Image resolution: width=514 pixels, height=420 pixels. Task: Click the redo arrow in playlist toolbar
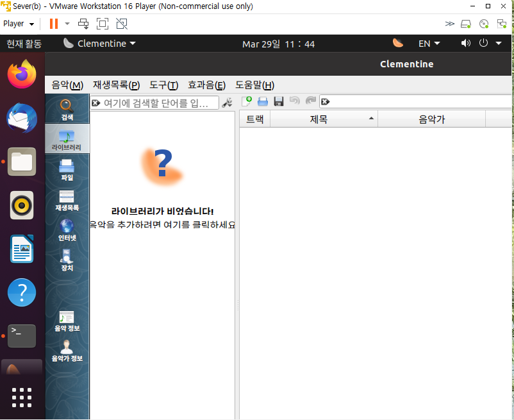tap(310, 100)
